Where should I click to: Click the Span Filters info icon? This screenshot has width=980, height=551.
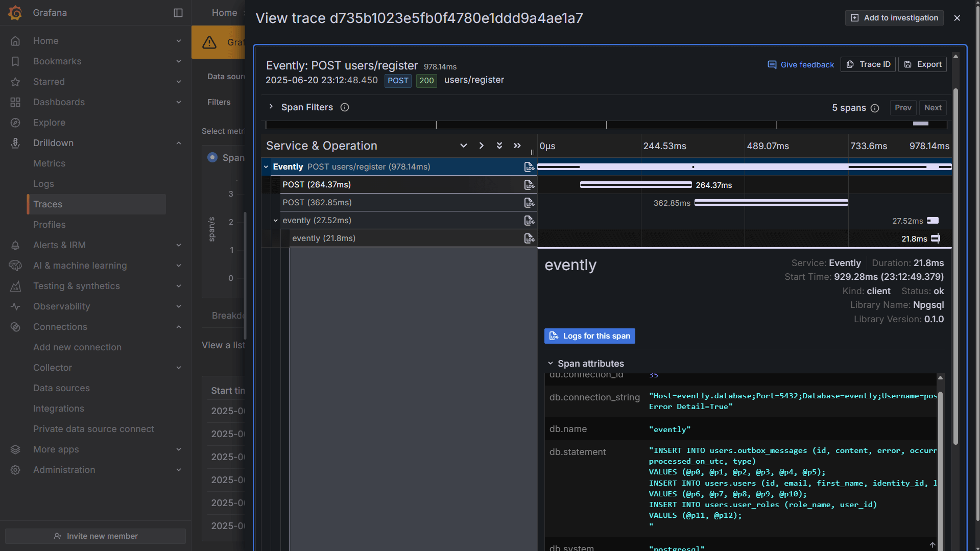(x=344, y=107)
